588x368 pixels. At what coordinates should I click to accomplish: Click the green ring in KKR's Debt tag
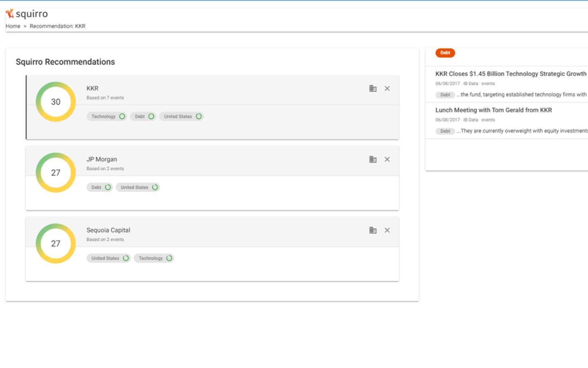point(151,116)
